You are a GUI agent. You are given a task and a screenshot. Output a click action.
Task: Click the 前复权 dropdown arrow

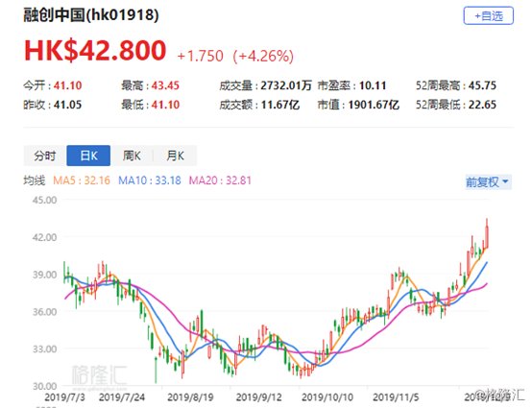505,181
